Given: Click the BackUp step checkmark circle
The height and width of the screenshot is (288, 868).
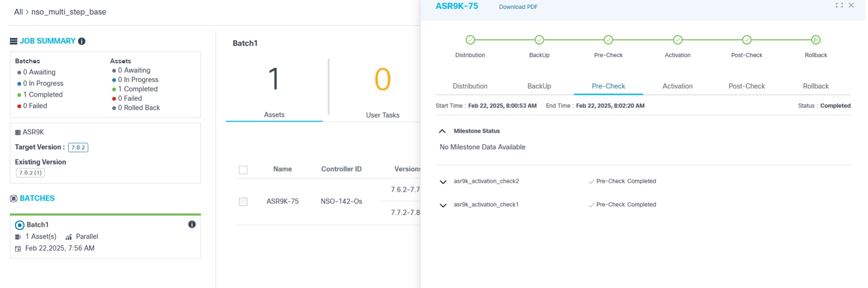Looking at the screenshot, I should 539,40.
